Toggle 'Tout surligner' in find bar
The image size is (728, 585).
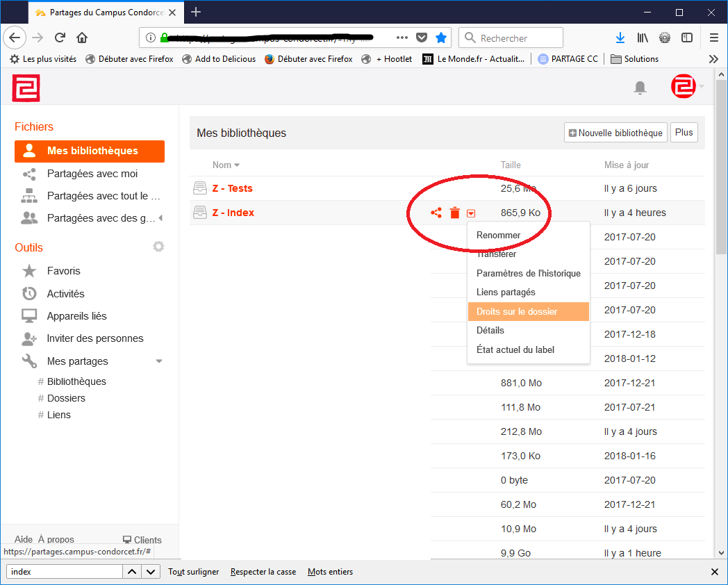click(x=193, y=572)
